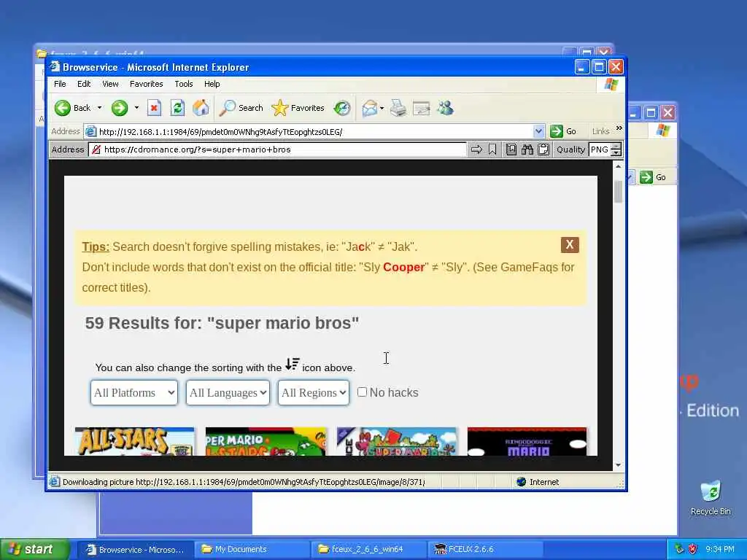This screenshot has width=747, height=560.
Task: Open the Help menu
Action: tap(212, 84)
